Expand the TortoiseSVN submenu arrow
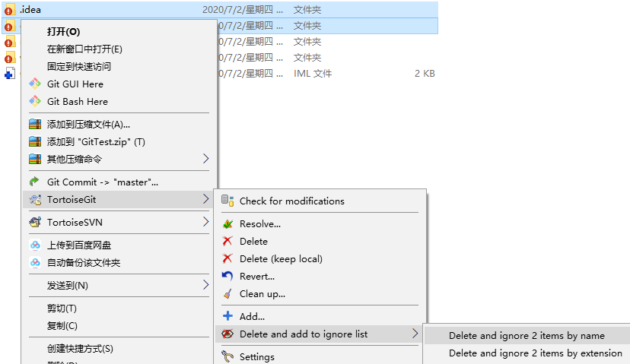Viewport: 630px width, 364px height. click(x=205, y=222)
